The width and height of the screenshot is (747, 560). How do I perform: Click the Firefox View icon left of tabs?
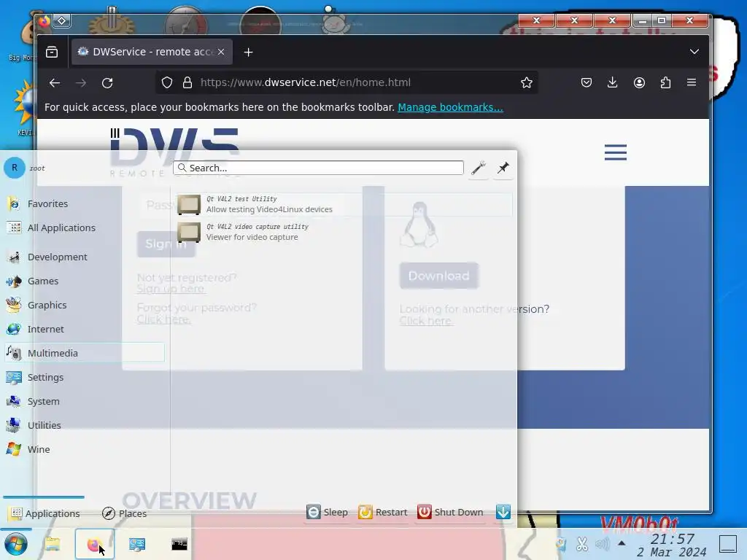[52, 52]
